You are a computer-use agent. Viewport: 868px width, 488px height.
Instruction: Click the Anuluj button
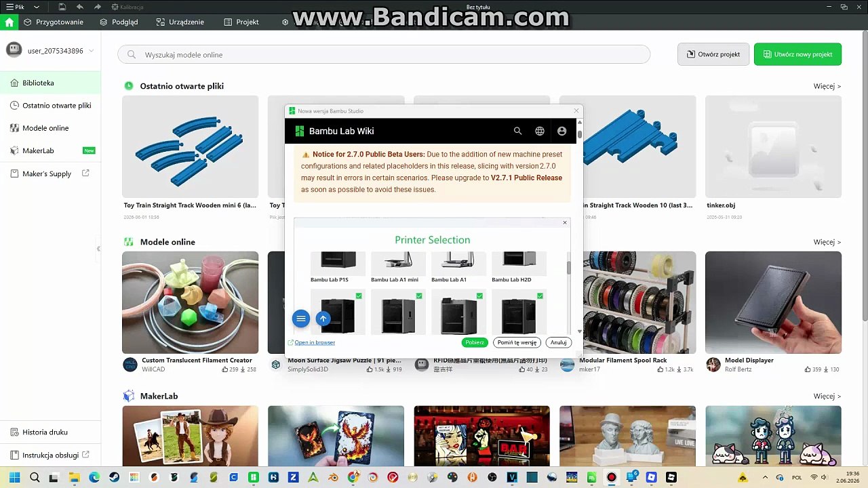[x=558, y=343]
